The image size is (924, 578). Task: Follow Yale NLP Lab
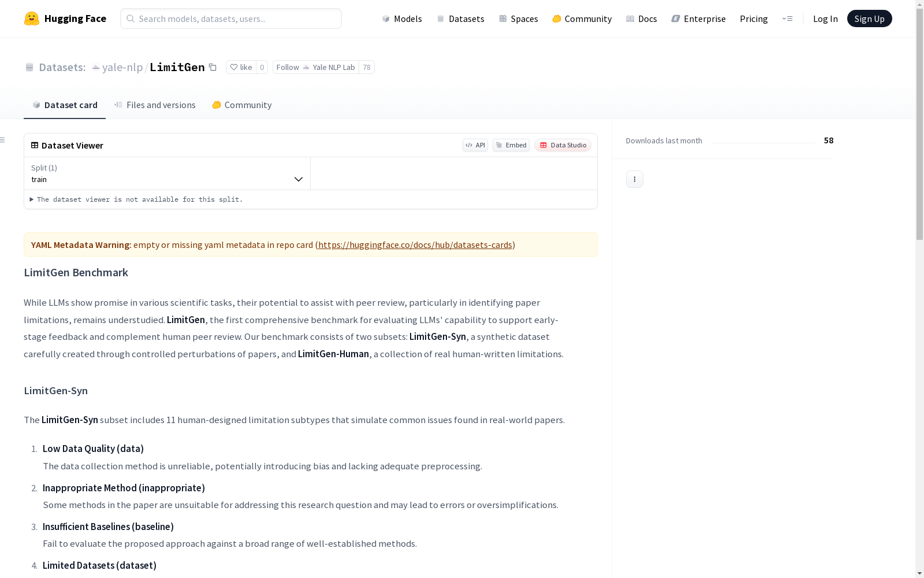(x=315, y=67)
